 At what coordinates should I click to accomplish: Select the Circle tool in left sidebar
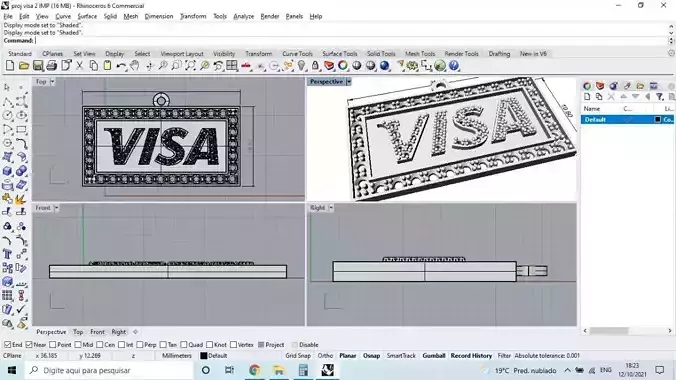[7, 116]
